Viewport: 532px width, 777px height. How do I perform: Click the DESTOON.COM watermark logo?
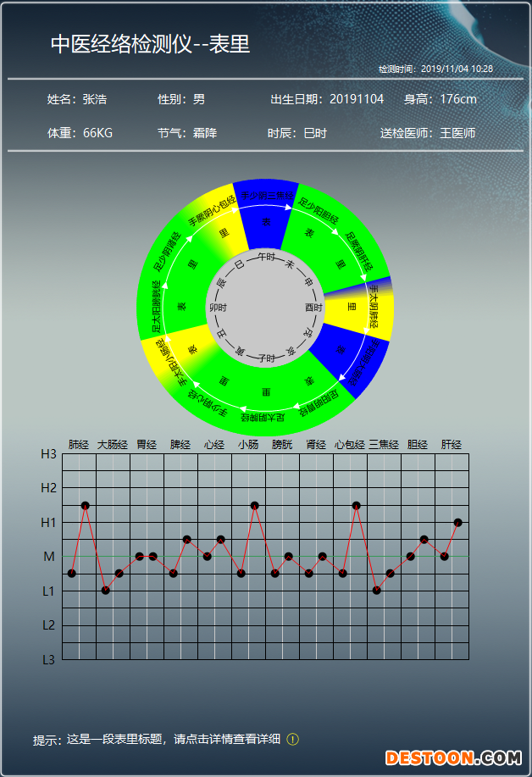(x=452, y=757)
